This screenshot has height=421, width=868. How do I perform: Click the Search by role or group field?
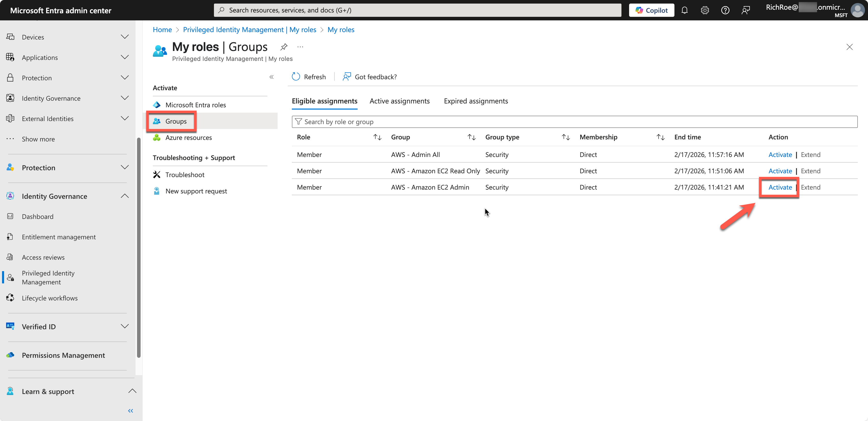click(x=574, y=122)
